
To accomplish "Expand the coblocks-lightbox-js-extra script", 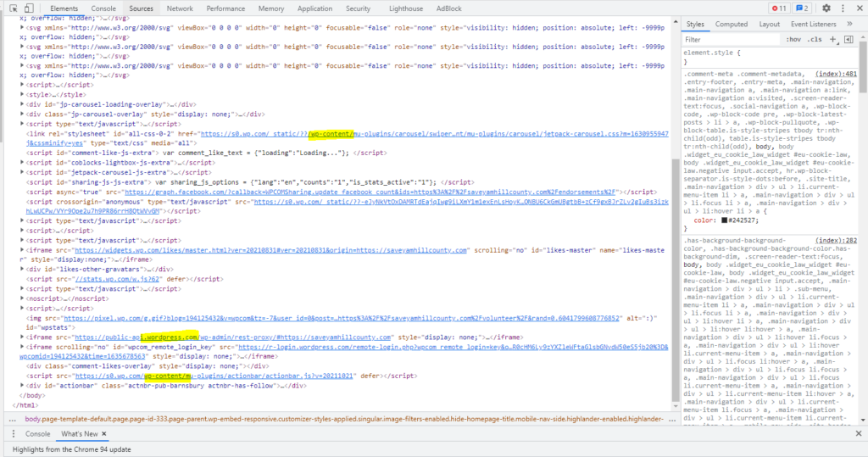I will [22, 162].
